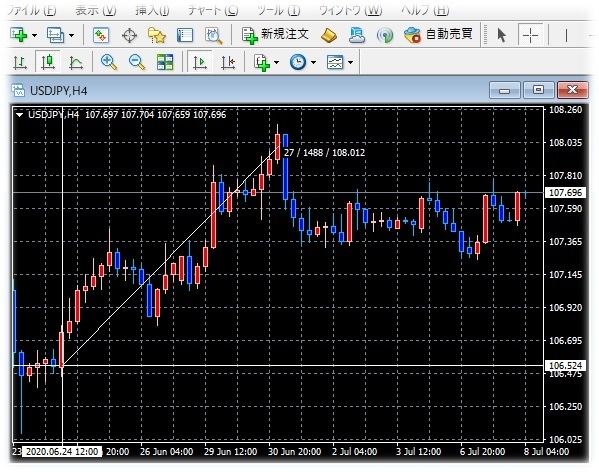Screen dimensions: 599x472
Task: Click the Profiles icon
Action: tap(55, 35)
